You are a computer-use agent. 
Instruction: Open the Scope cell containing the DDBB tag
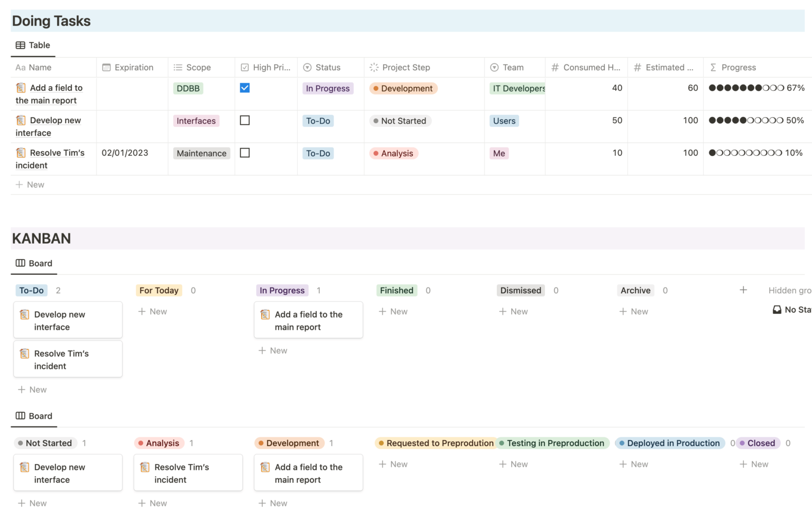point(188,88)
